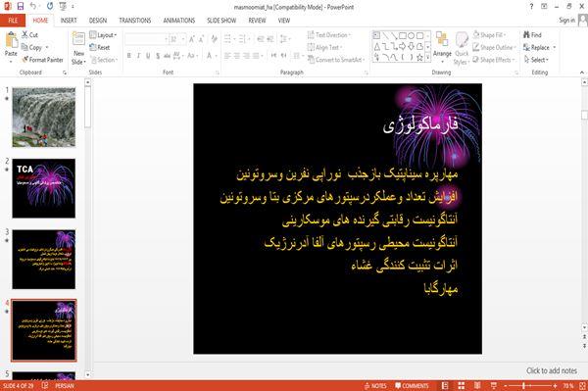Screen dimensions: 588x391
Task: Increase font size with large A
Action: (x=192, y=39)
